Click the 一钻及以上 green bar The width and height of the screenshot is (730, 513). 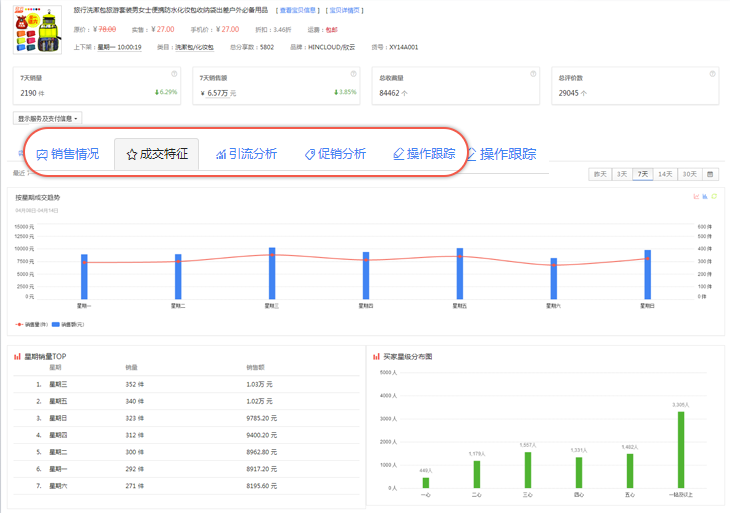[681, 449]
